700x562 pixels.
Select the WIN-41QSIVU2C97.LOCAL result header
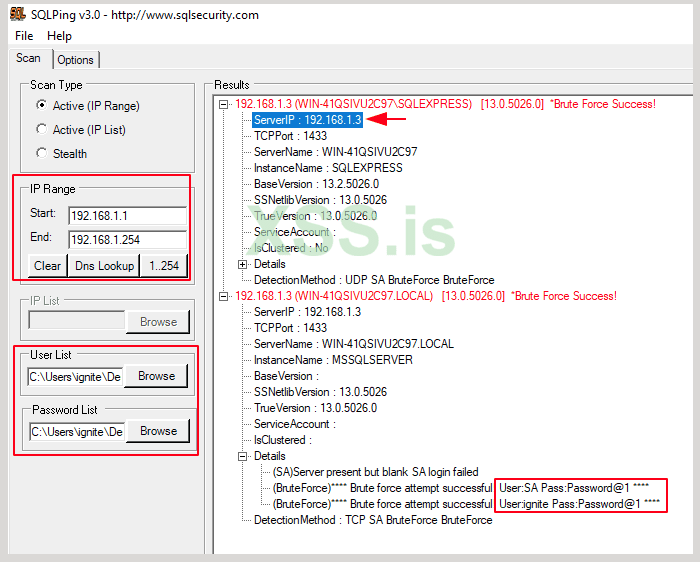(425, 296)
